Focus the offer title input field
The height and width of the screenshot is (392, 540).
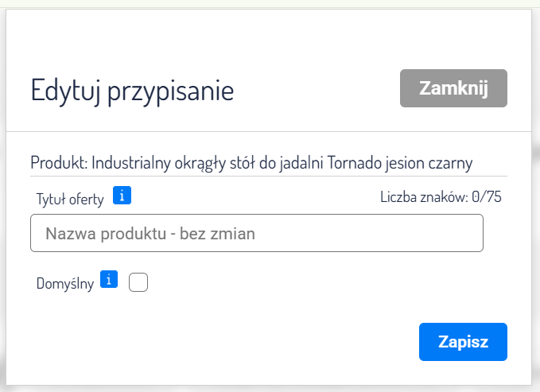257,234
